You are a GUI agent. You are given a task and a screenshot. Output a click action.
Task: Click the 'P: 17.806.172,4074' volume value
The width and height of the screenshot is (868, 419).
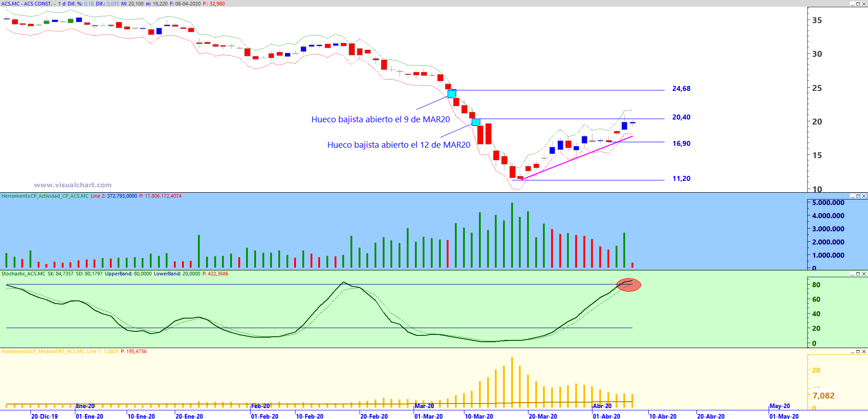click(x=160, y=196)
